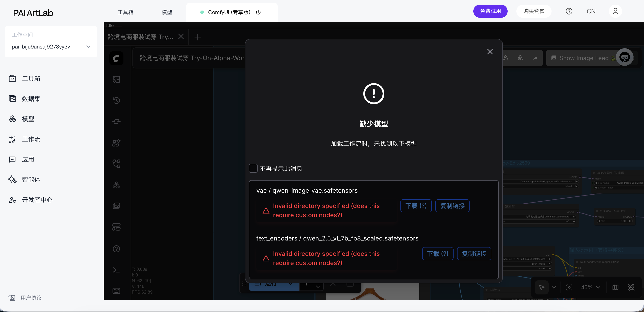Toggle link visibility icon
Image resolution: width=644 pixels, height=312 pixels.
click(631, 287)
